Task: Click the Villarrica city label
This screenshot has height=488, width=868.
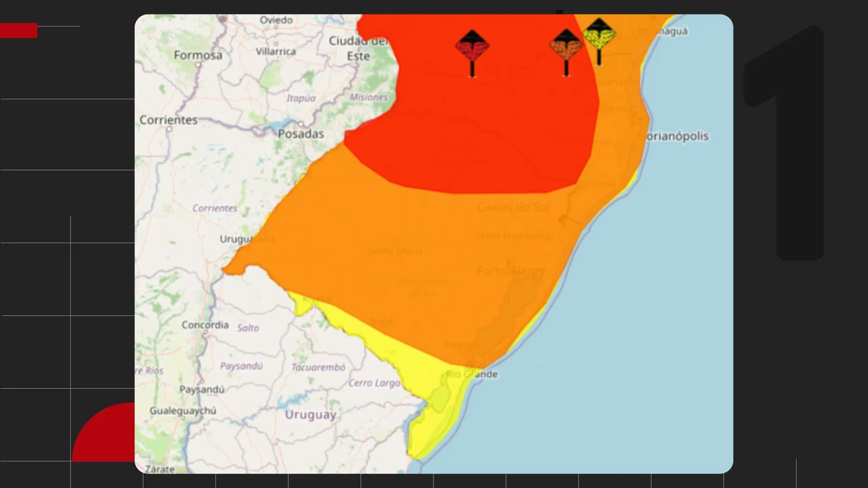Action: coord(276,52)
